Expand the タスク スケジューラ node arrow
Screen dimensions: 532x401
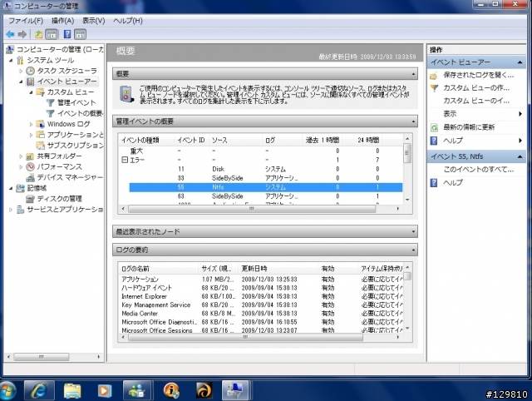point(21,71)
